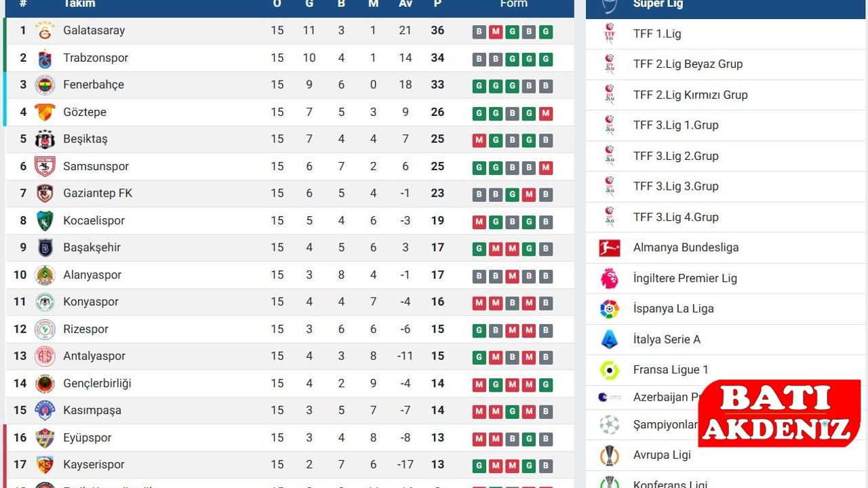The width and height of the screenshot is (868, 488).
Task: Select the Başakşehir team row name
Action: (x=92, y=247)
